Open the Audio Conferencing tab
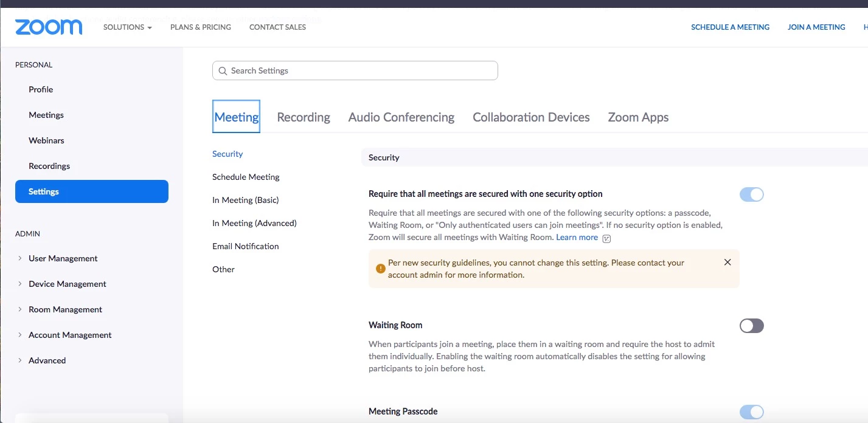 pos(401,117)
